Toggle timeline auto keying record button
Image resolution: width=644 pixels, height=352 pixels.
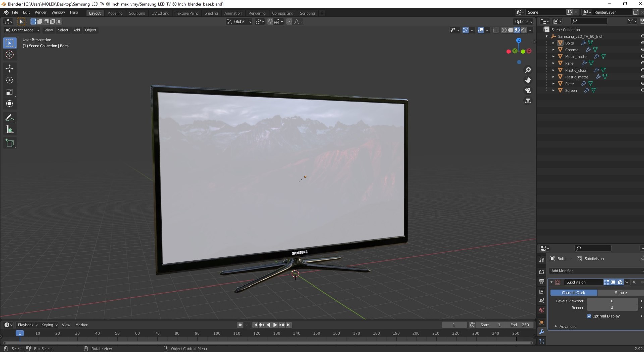(x=240, y=325)
